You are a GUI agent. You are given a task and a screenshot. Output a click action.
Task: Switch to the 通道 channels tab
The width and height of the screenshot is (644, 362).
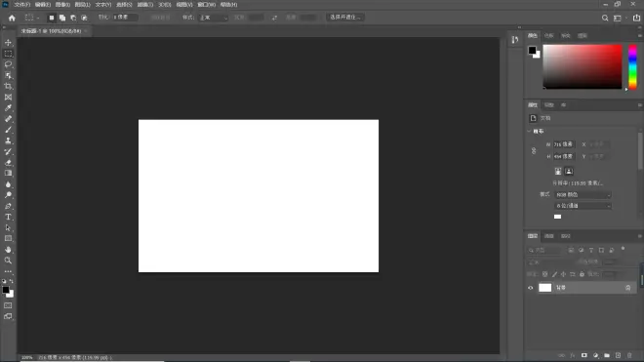pyautogui.click(x=549, y=236)
